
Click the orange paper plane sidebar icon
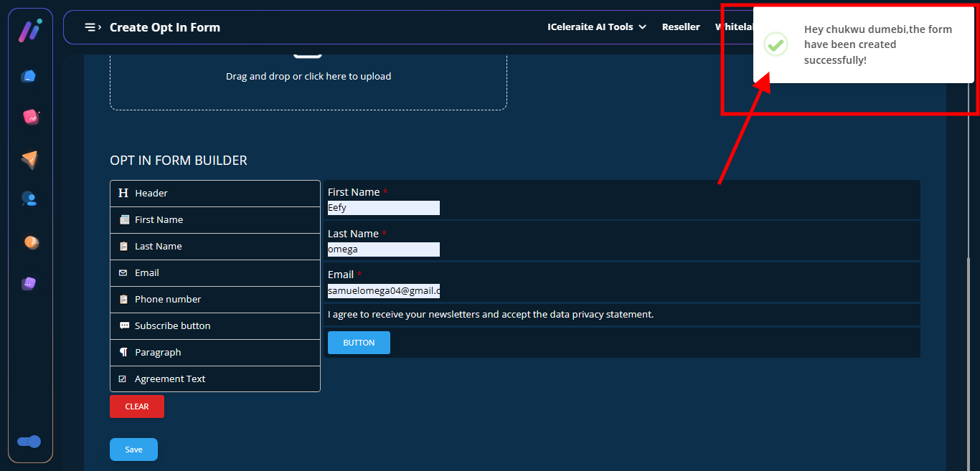29,159
